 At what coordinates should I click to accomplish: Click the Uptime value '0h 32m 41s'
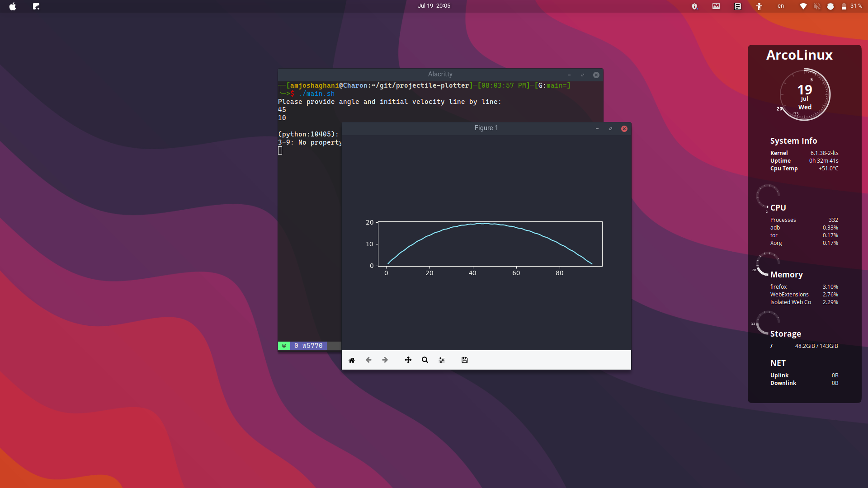(824, 161)
